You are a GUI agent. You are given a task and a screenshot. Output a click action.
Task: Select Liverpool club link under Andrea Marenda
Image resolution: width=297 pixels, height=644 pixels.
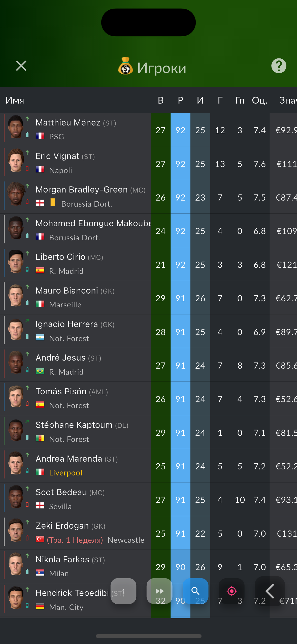66,473
